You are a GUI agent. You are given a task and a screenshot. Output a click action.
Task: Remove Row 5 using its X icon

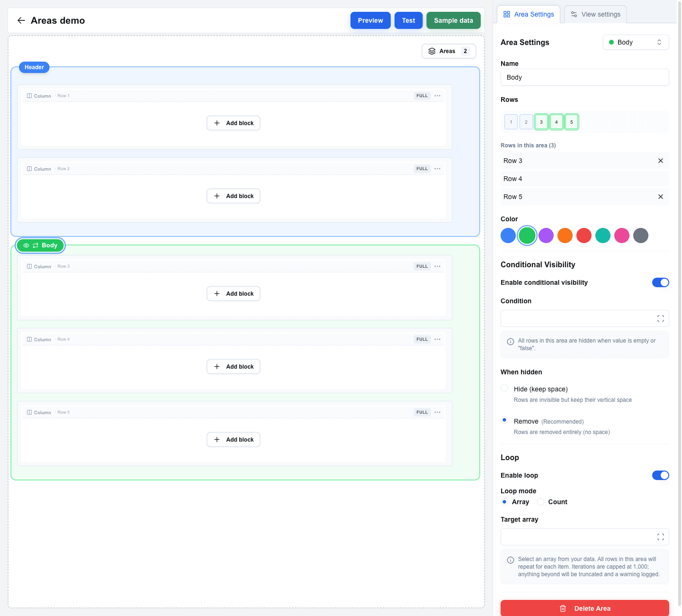click(x=661, y=197)
